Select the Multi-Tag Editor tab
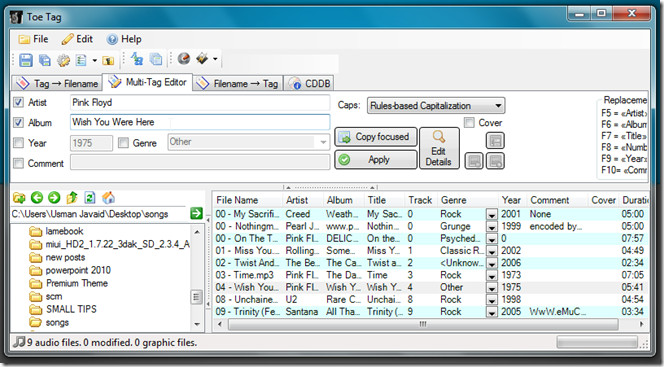Viewport: 664px width, 367px height. (147, 82)
